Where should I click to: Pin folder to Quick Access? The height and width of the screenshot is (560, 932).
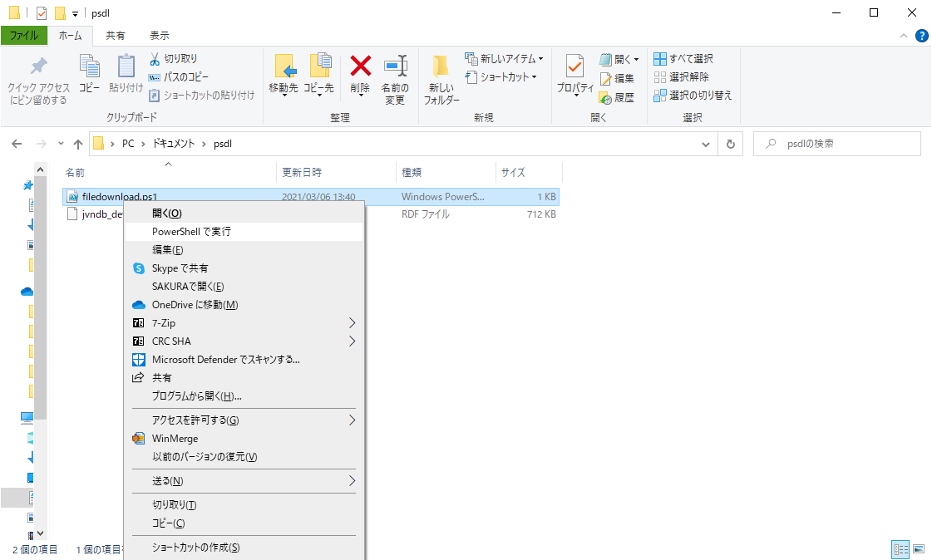click(x=38, y=81)
